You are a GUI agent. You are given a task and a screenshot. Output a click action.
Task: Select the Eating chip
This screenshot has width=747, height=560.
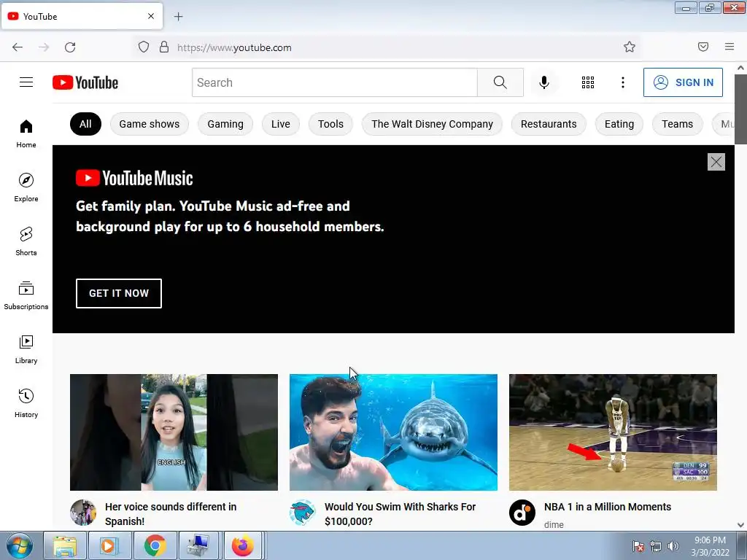coord(619,124)
